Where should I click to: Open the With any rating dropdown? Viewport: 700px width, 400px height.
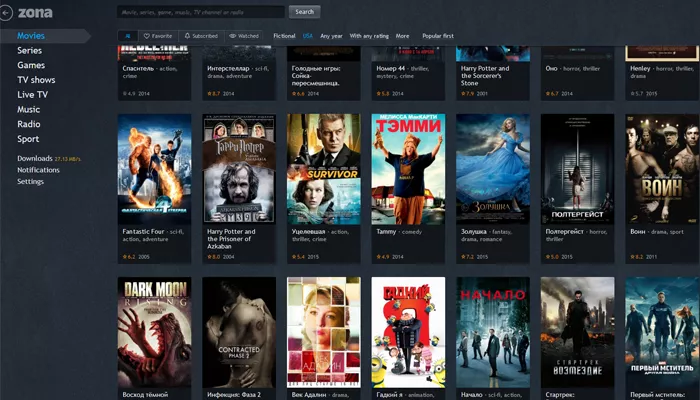369,36
